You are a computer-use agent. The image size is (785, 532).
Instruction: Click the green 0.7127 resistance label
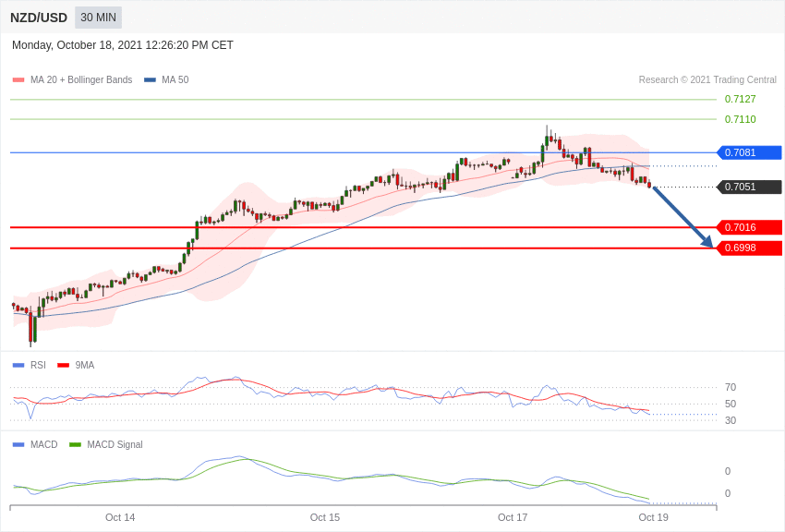click(x=740, y=99)
